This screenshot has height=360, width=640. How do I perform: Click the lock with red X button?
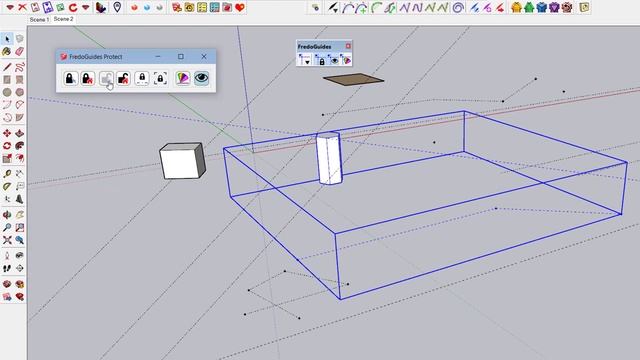pos(88,78)
